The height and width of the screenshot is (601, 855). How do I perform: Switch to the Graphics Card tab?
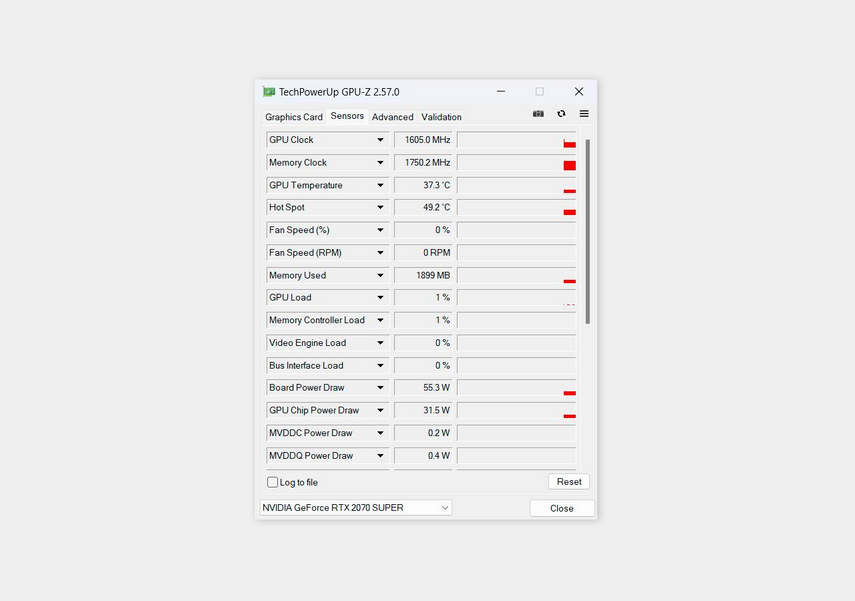(294, 117)
